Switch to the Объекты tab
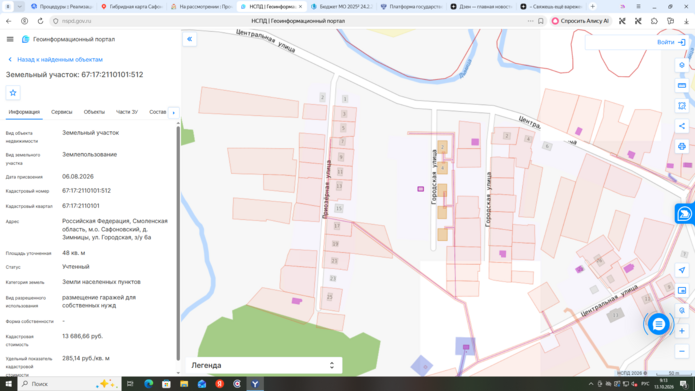The width and height of the screenshot is (695, 391). tap(94, 112)
